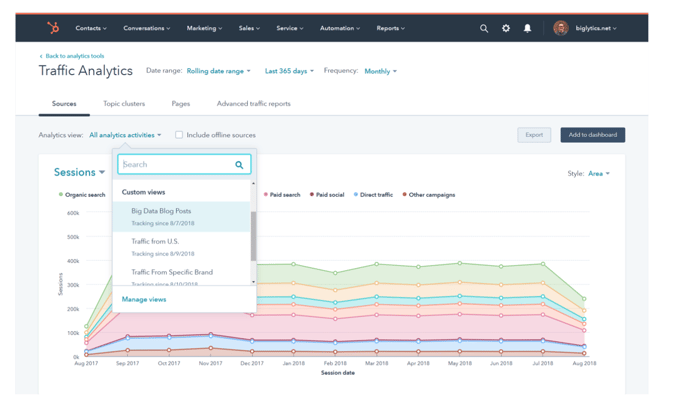Change chart Style Area dropdown

(x=599, y=173)
